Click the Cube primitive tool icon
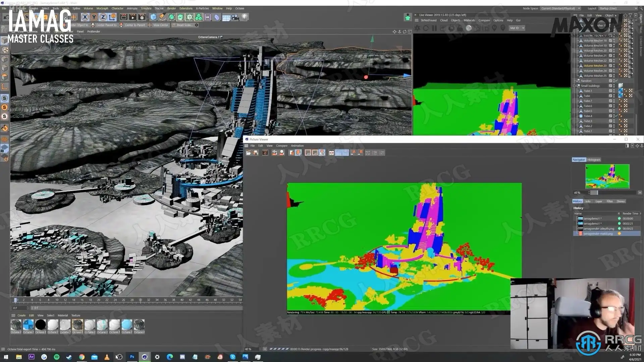 (153, 17)
